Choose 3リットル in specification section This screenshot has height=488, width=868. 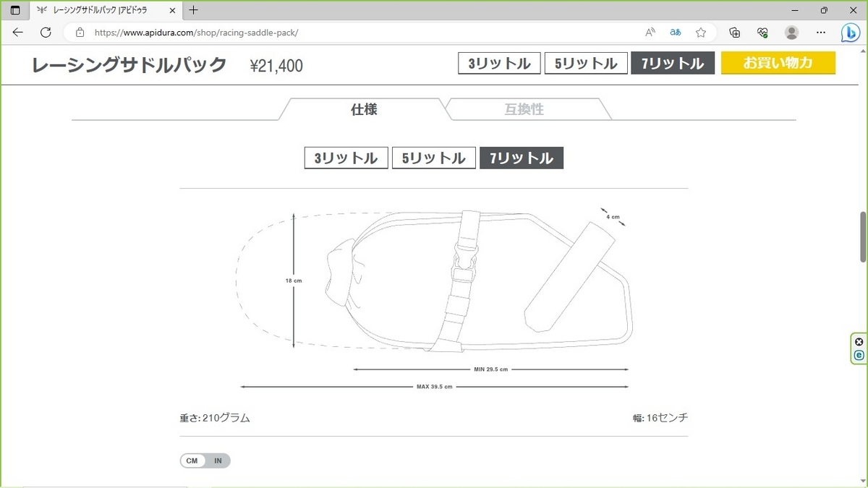tap(346, 158)
